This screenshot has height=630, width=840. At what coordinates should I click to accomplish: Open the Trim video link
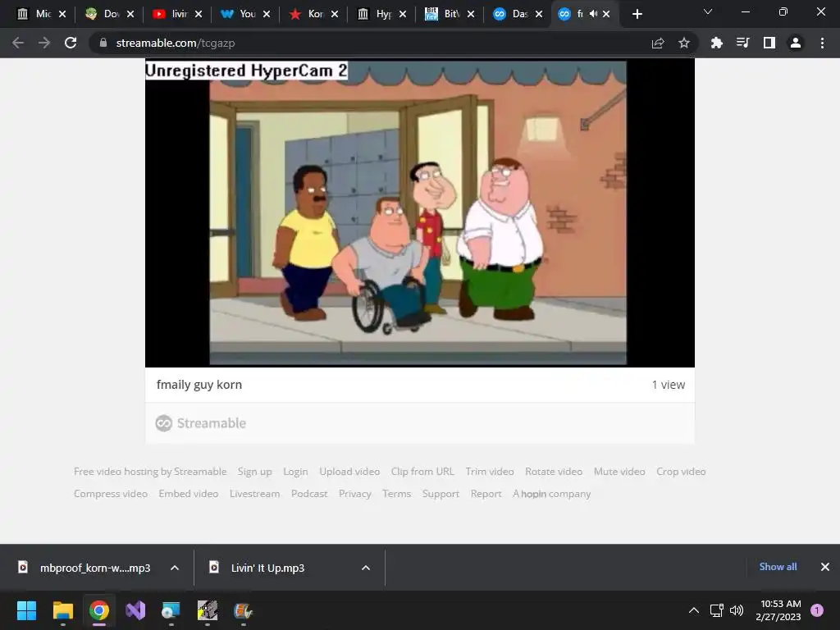pos(490,472)
